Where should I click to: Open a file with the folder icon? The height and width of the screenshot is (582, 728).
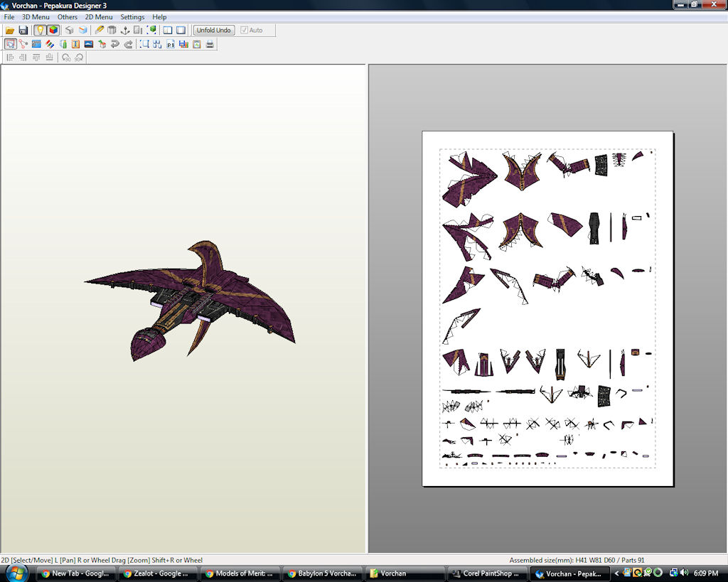coord(10,30)
